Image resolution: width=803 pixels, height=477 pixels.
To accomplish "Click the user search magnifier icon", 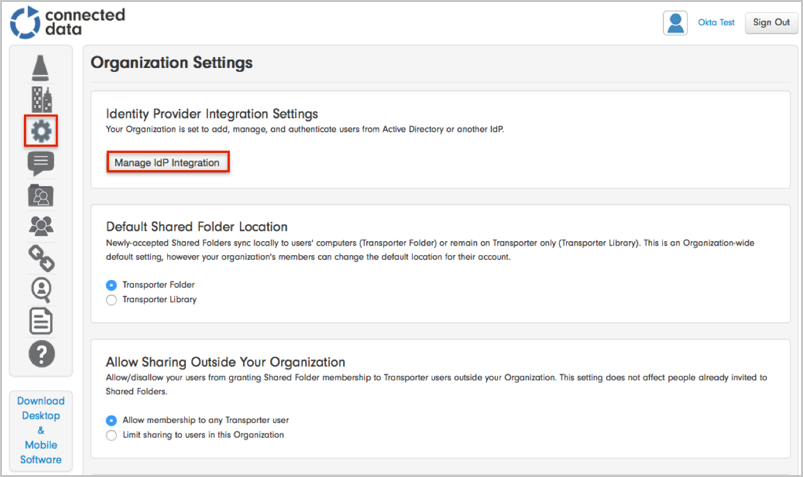I will [41, 289].
